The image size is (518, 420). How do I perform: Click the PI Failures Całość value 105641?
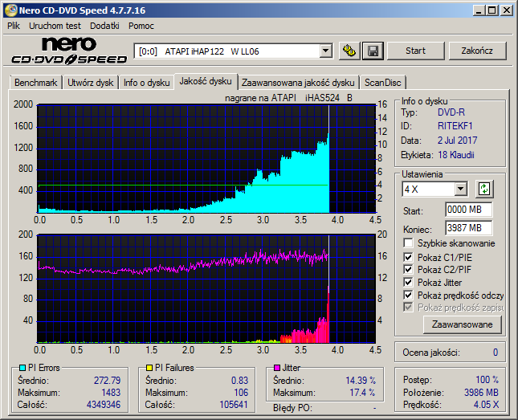(234, 405)
